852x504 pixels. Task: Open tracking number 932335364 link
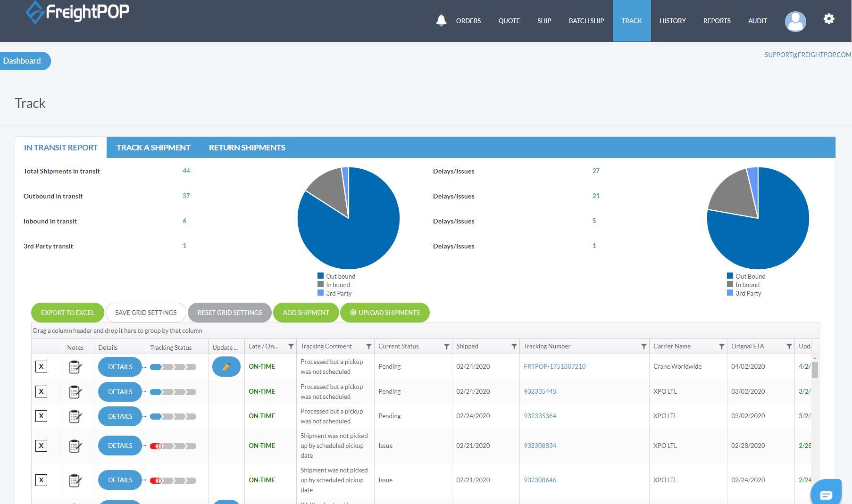(x=540, y=416)
